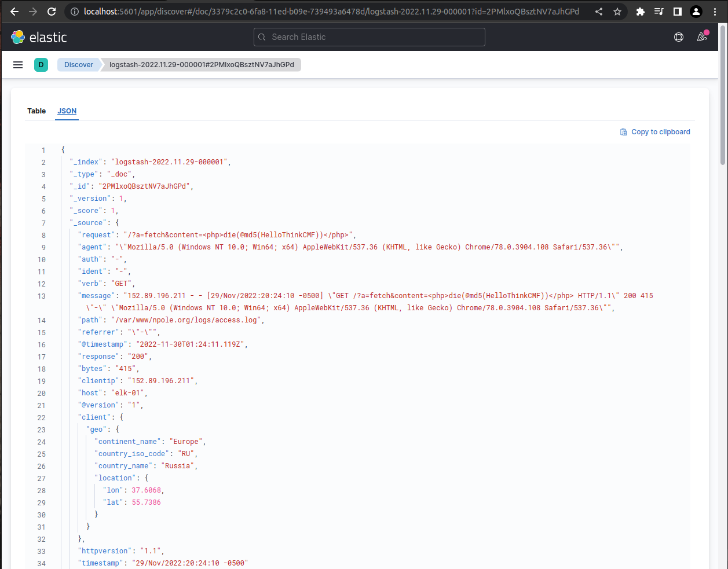Click the Elastic logo
Image resolution: width=728 pixels, height=569 pixels.
pos(39,37)
